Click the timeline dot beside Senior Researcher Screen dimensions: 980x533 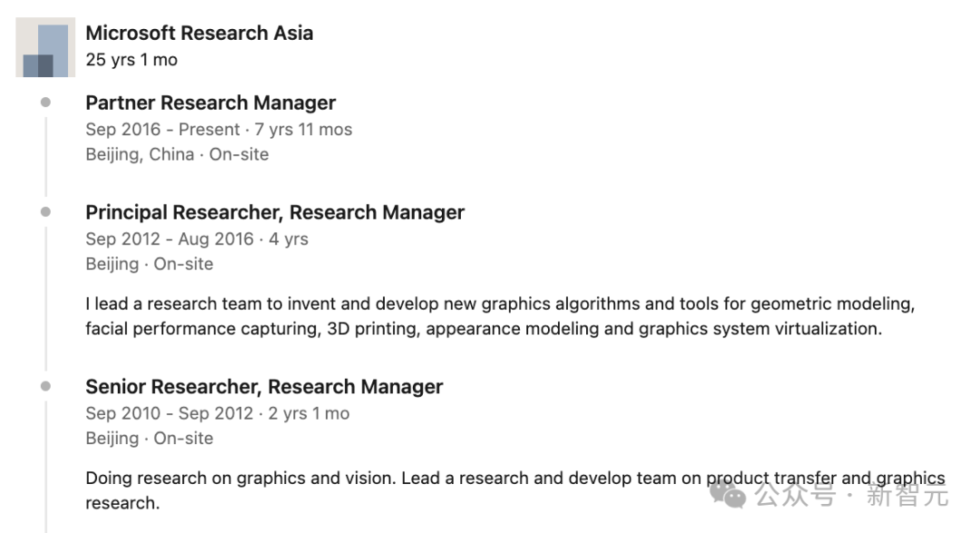point(46,387)
